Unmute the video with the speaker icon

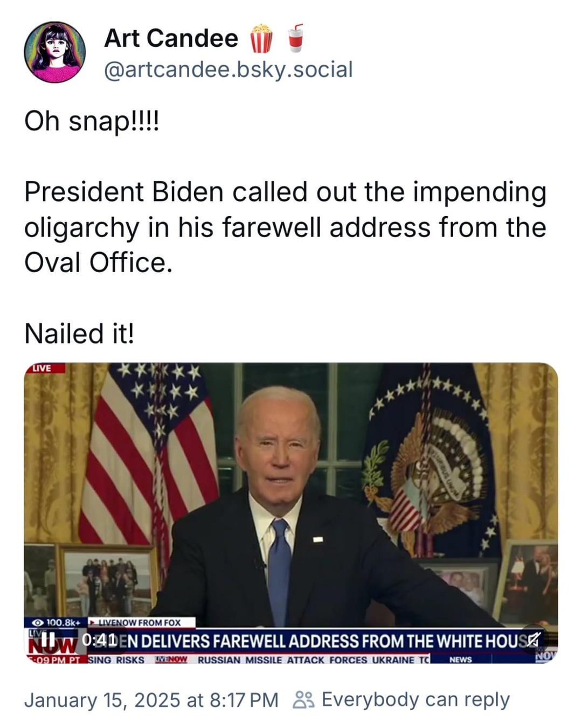click(532, 640)
